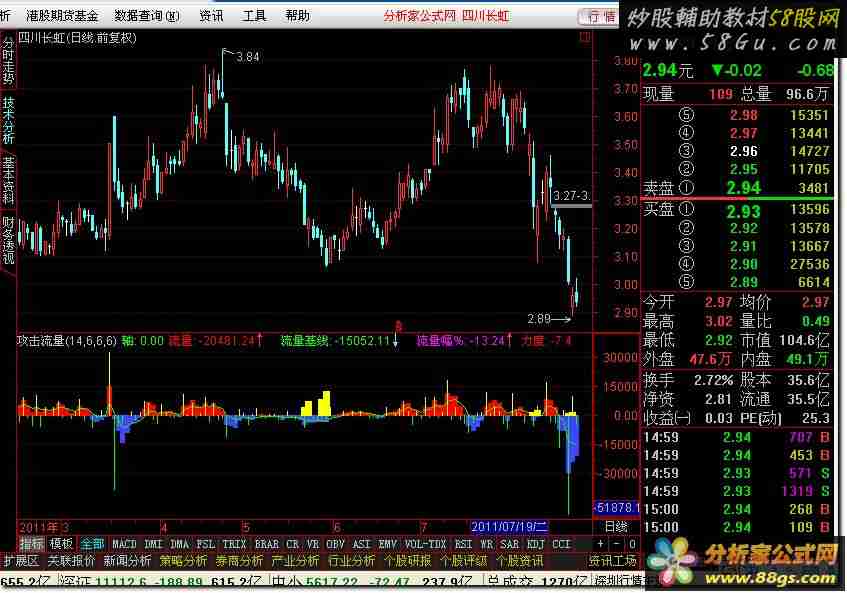The image size is (847, 593).
Task: Click the buy-one price 2.93
Action: 743,211
